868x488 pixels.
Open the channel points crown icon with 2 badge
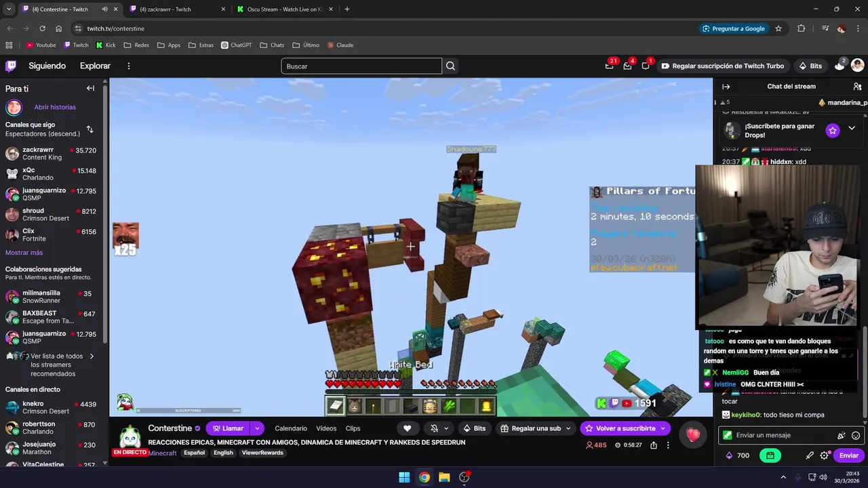point(840,66)
